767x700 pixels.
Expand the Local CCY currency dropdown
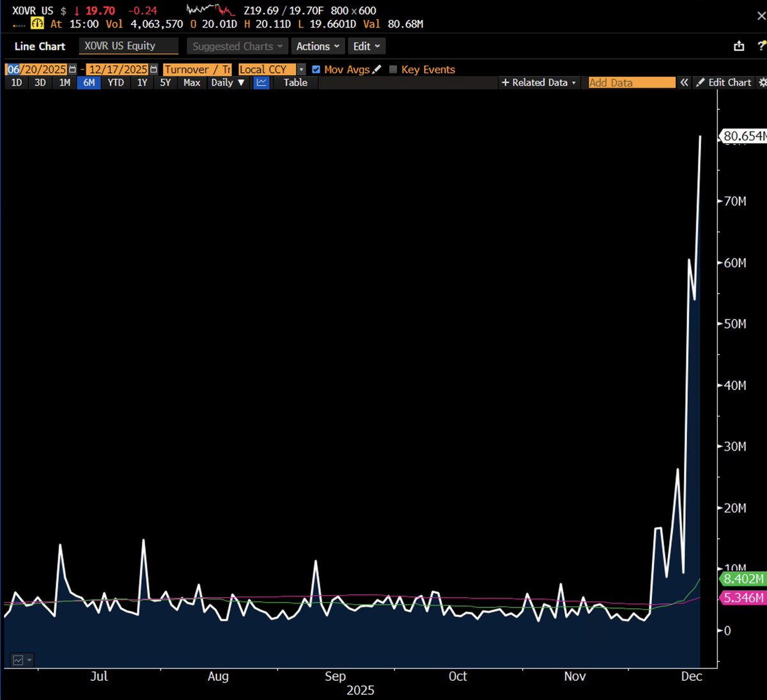(301, 70)
